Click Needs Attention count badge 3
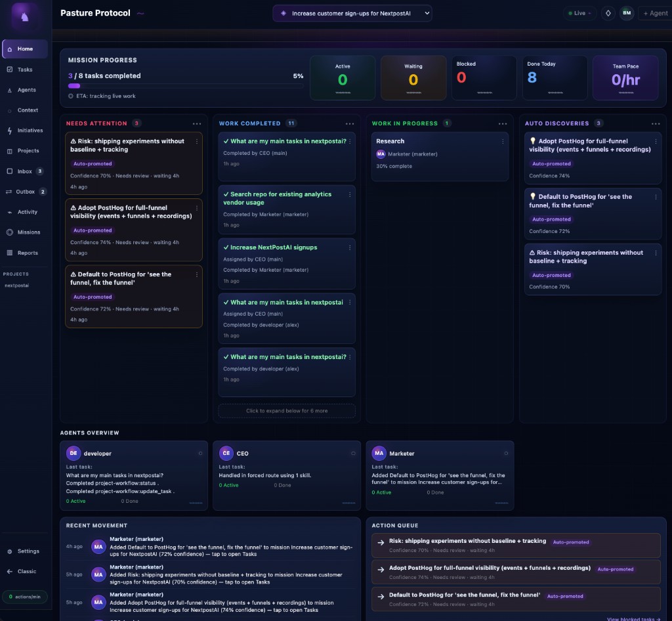The width and height of the screenshot is (672, 621). pos(136,123)
